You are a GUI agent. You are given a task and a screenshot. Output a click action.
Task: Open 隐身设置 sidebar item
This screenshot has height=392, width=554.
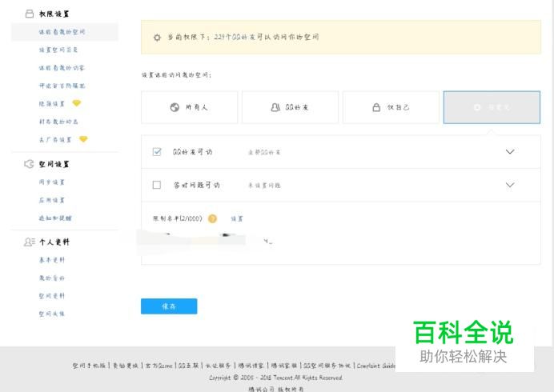pos(51,104)
